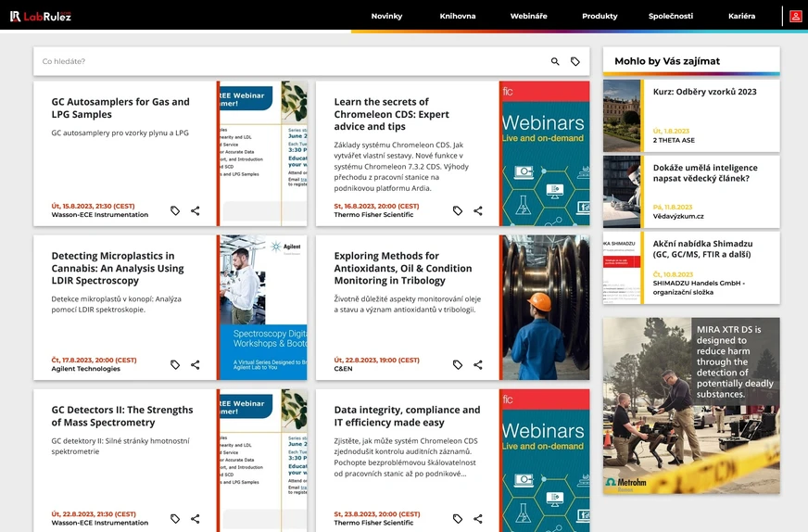The image size is (808, 532).
Task: Click the webinar flyer image on GC Autosamplers card
Action: coord(263,154)
